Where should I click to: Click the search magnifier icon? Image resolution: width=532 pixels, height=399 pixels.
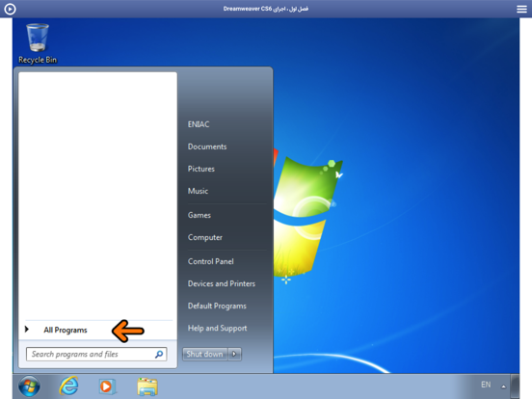(x=159, y=355)
